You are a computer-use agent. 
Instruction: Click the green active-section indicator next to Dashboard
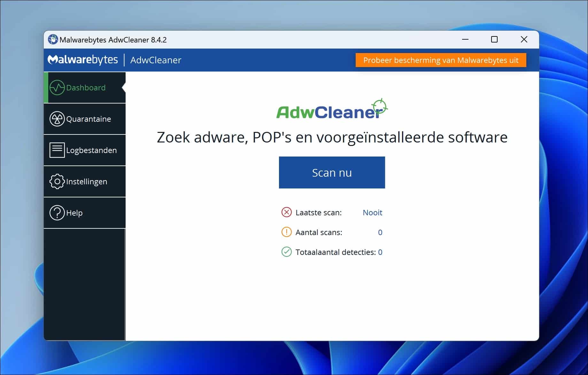tap(46, 87)
